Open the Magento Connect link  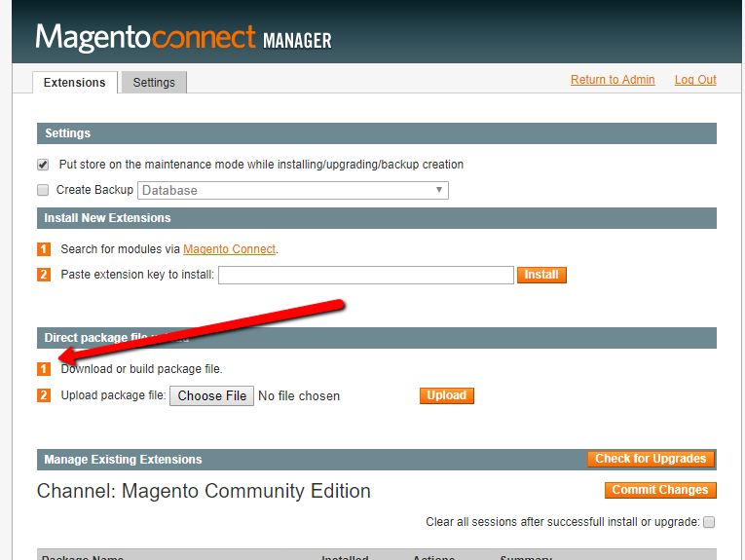tap(229, 249)
